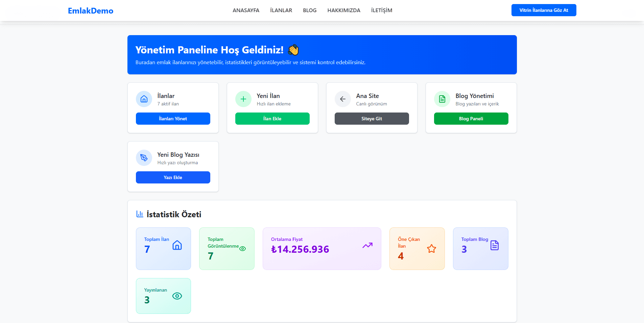644x323 pixels.
Task: Click the star icon in Öne Çıkan İlan
Action: pyautogui.click(x=431, y=249)
